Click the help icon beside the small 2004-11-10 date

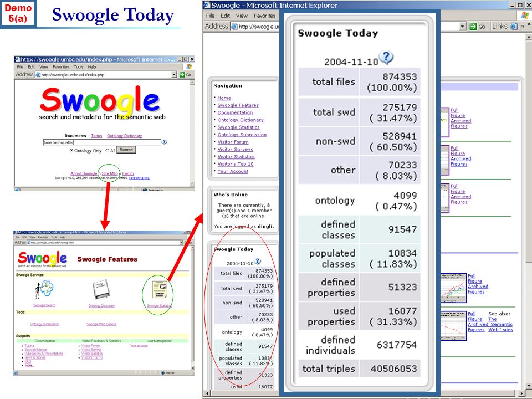tap(258, 261)
